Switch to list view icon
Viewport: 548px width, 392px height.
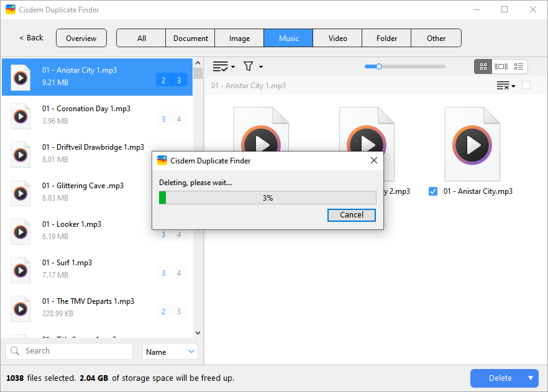pos(519,66)
